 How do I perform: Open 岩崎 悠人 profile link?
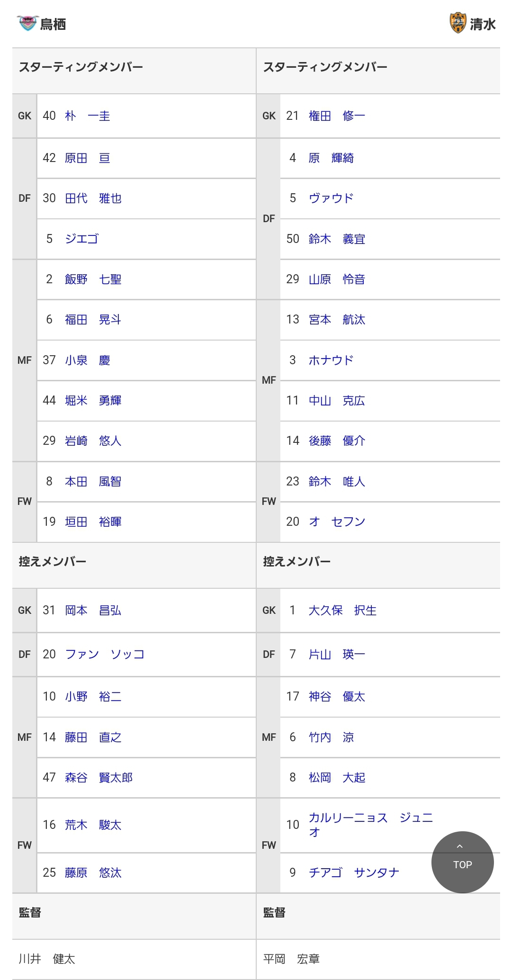[x=93, y=441]
